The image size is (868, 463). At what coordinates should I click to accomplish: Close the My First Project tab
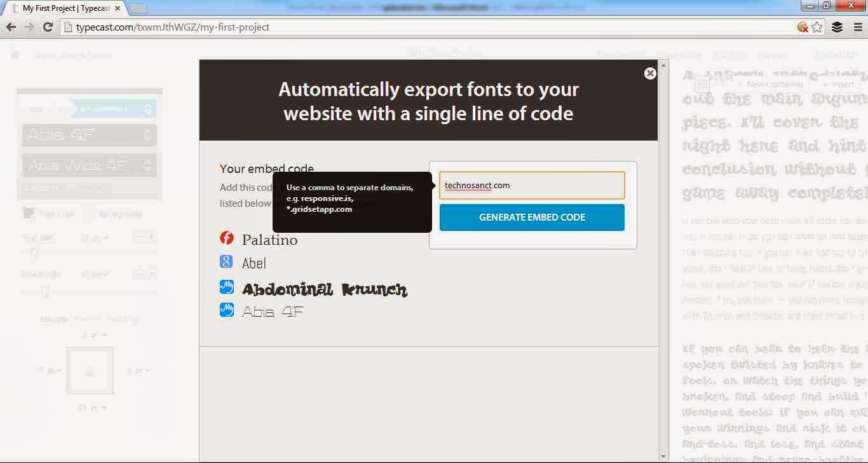[x=118, y=8]
